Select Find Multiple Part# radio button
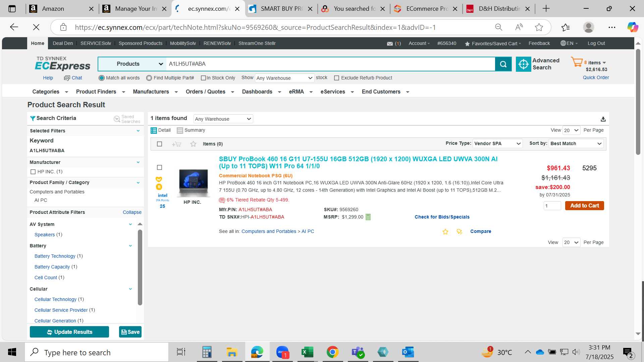The height and width of the screenshot is (362, 644). 149,78
